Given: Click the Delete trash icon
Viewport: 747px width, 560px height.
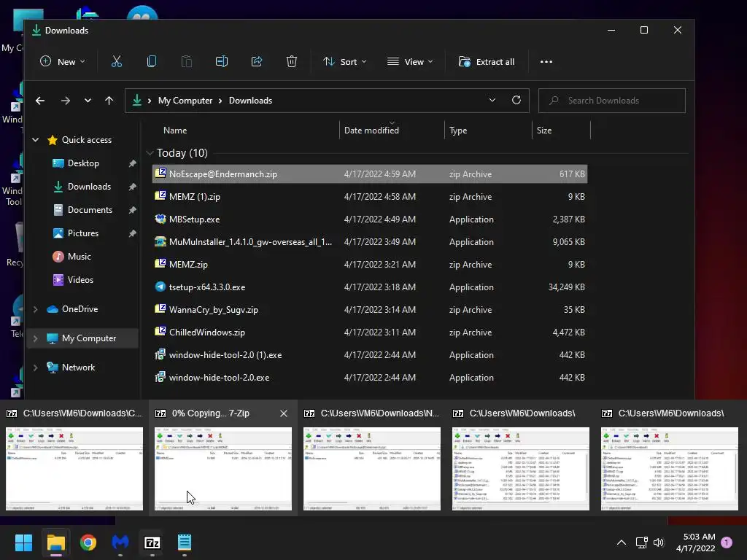Looking at the screenshot, I should tap(292, 61).
